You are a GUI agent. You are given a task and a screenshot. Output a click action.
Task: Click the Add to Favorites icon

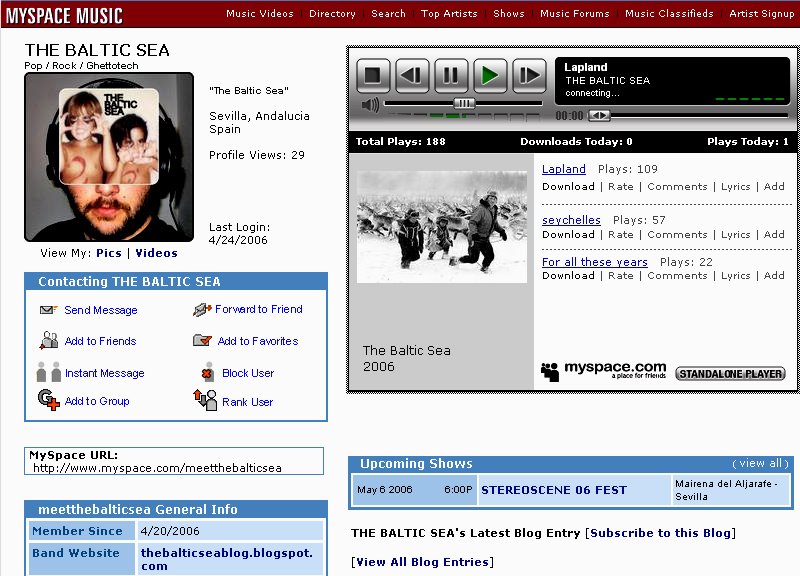(x=202, y=340)
